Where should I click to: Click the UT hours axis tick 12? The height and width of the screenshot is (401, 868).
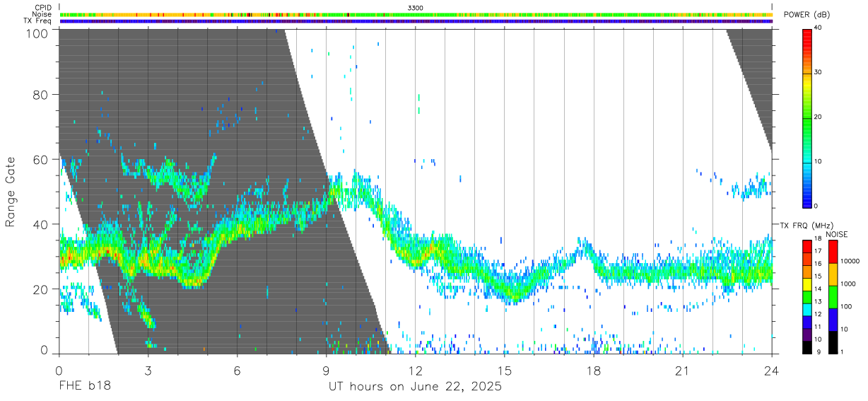tap(416, 371)
